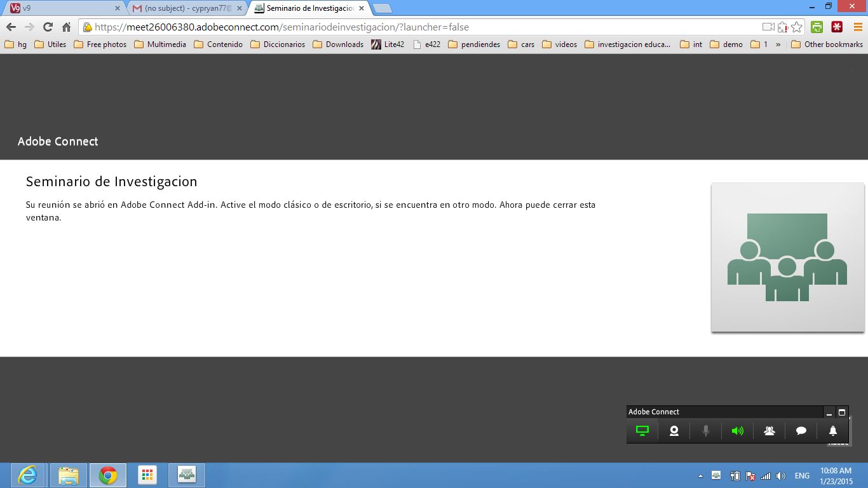Screen dimensions: 868x488
Task: Toggle the microphone in Adobe Connect toolbar
Action: (705, 431)
